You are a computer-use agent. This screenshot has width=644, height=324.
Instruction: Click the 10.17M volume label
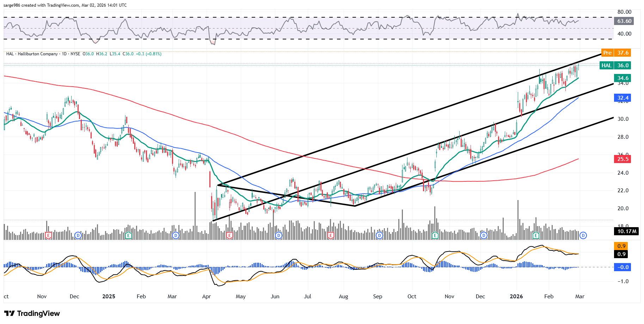coord(627,231)
